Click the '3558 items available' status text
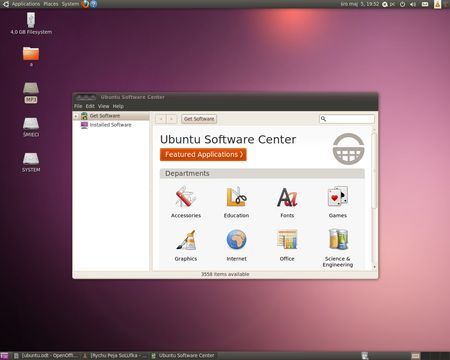This screenshot has height=360, width=450. click(x=225, y=274)
